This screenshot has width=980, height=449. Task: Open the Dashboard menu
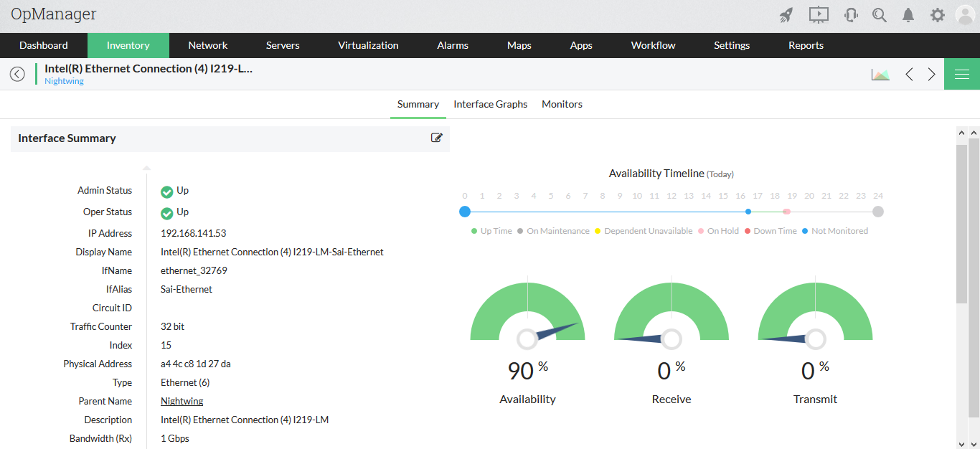44,45
